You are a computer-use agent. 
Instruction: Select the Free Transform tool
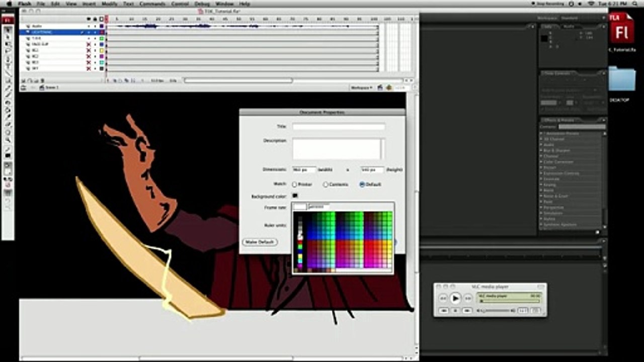click(x=8, y=44)
